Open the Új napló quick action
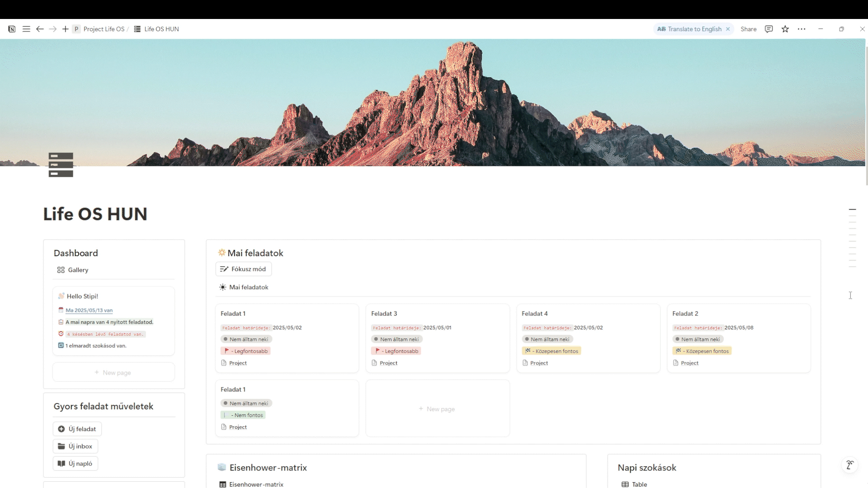 [x=75, y=463]
